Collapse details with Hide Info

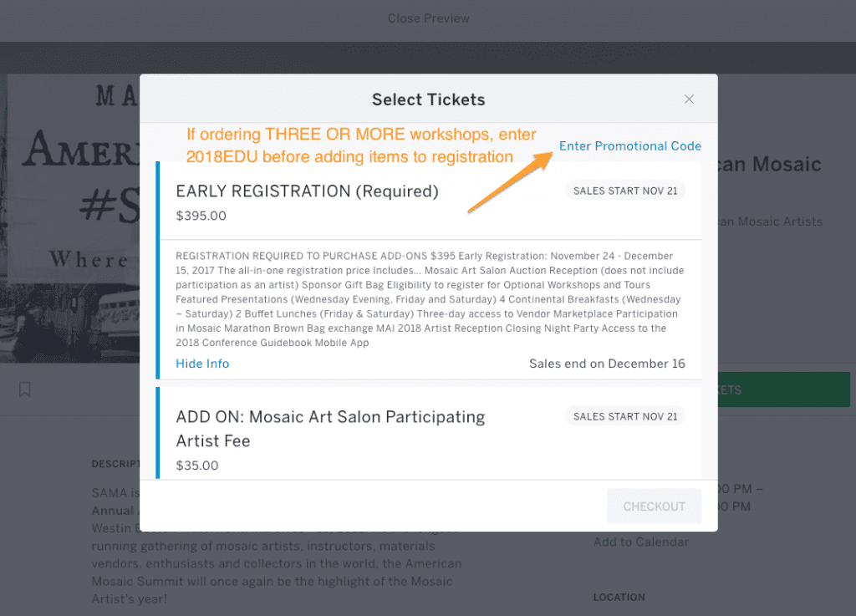(202, 364)
